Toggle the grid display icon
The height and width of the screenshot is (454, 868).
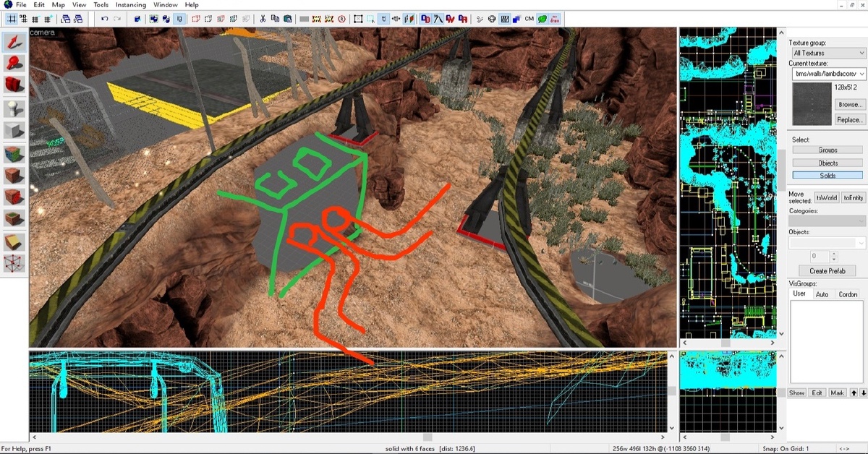point(11,19)
